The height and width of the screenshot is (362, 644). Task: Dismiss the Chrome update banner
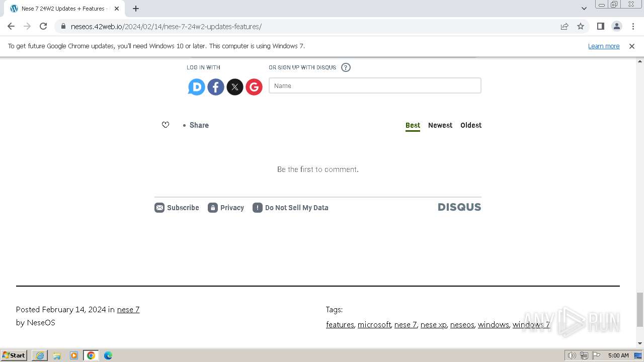click(x=632, y=46)
